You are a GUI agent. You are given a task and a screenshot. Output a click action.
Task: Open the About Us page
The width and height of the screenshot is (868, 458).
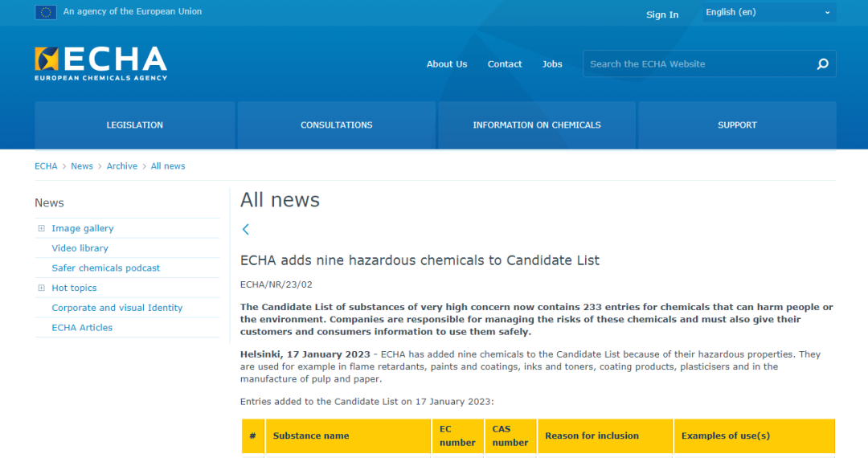pos(447,64)
